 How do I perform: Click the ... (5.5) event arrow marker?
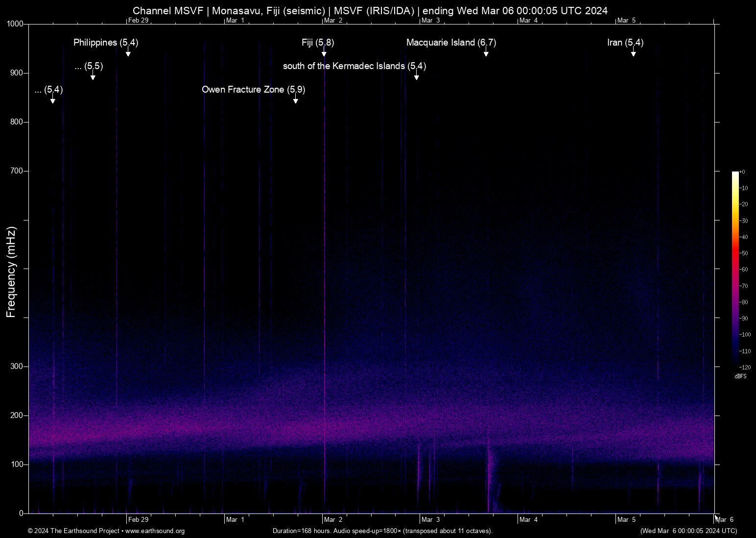coord(93,76)
